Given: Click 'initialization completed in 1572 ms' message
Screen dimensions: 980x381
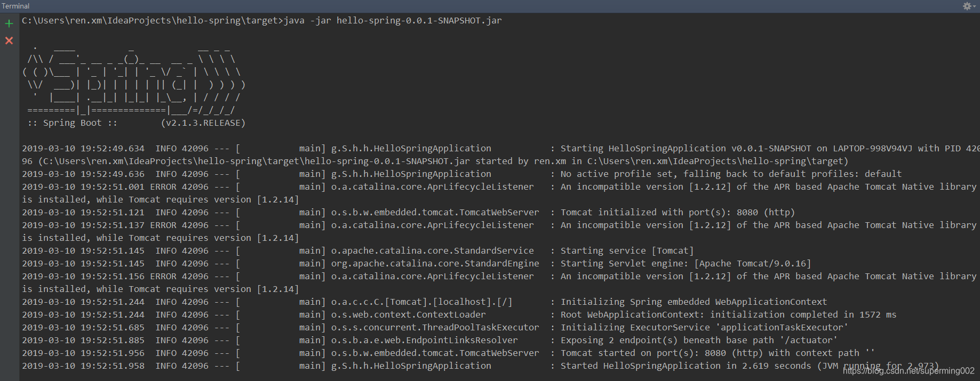Looking at the screenshot, I should [x=803, y=315].
